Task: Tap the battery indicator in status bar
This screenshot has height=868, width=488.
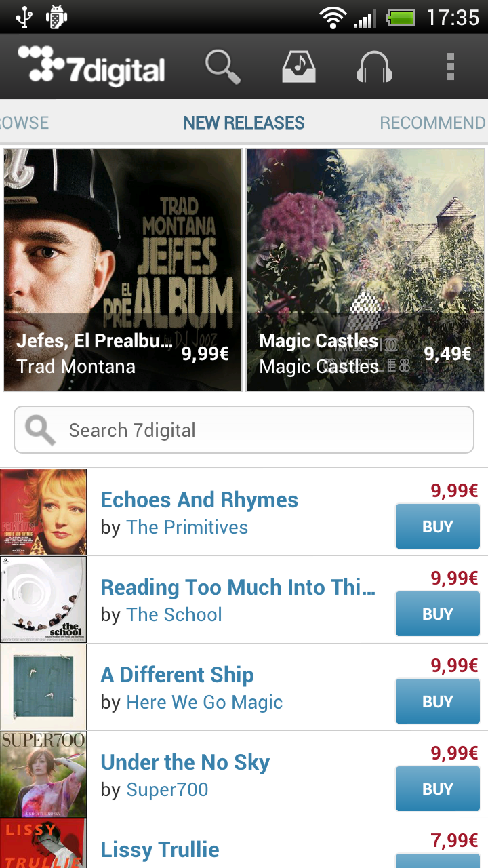Action: 401,18
